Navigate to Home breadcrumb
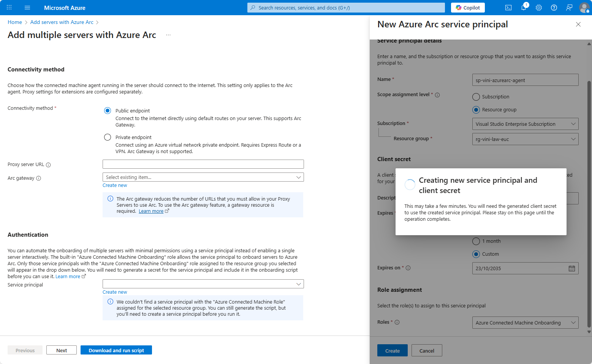 point(15,22)
